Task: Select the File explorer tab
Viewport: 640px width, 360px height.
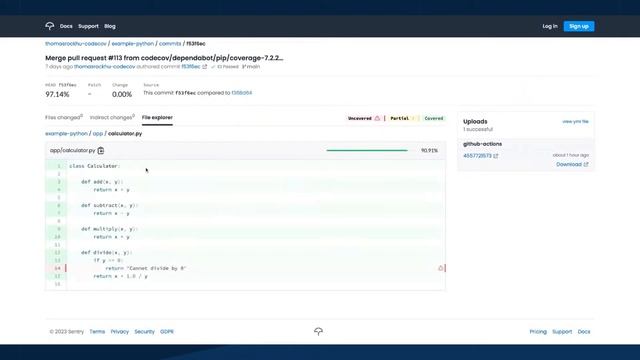Action: tap(157, 118)
